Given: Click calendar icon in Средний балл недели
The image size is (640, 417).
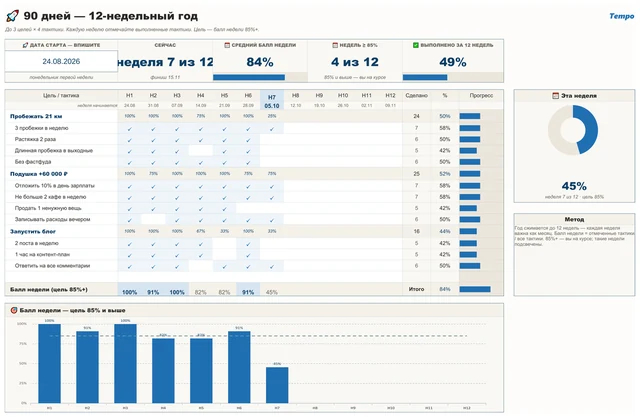Looking at the screenshot, I should click(227, 45).
